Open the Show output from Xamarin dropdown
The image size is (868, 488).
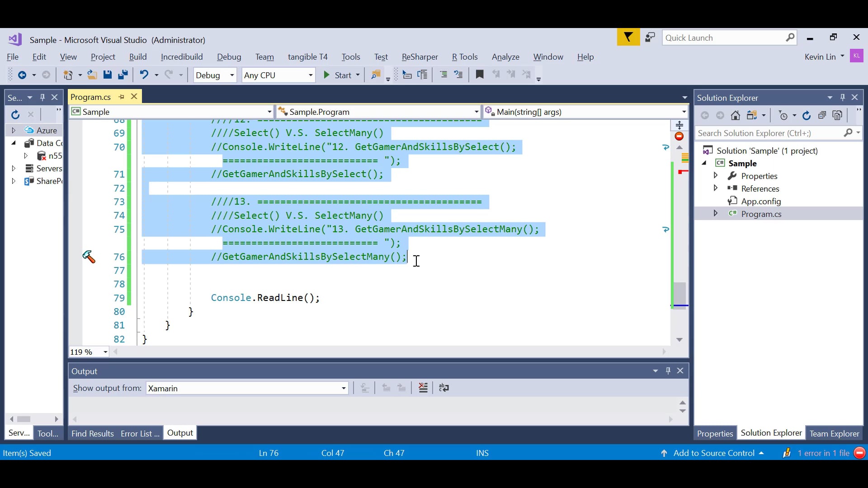coord(344,389)
